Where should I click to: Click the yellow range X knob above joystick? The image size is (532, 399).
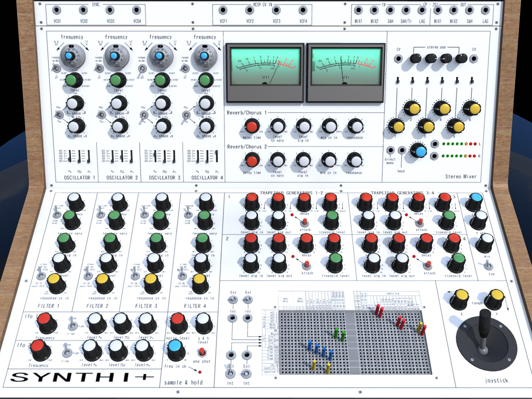pyautogui.click(x=459, y=298)
